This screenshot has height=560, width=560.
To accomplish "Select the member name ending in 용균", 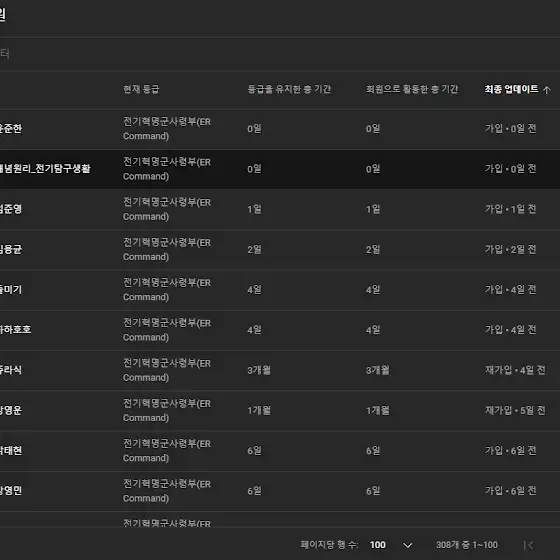I will point(11,249).
